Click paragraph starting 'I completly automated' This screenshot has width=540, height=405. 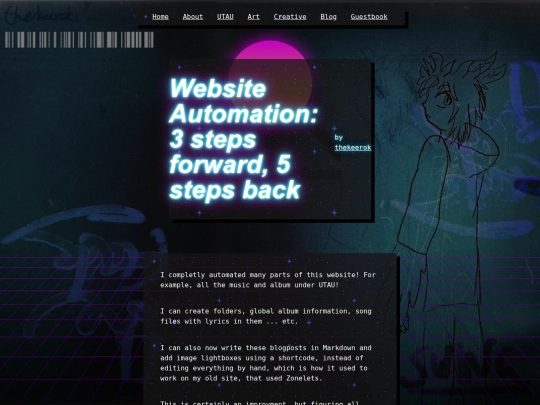268,280
